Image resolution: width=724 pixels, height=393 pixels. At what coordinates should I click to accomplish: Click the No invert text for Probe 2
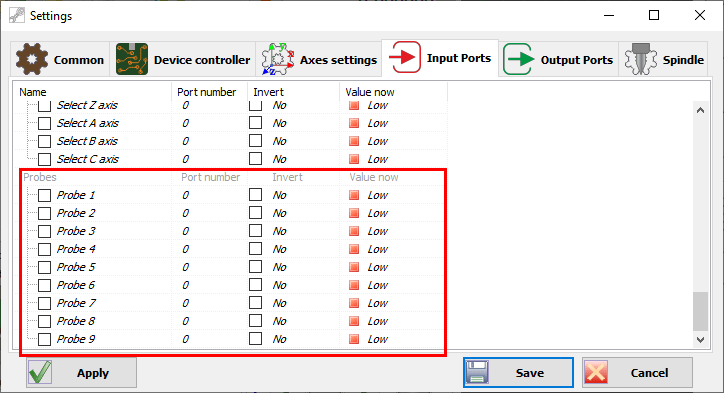(x=279, y=213)
